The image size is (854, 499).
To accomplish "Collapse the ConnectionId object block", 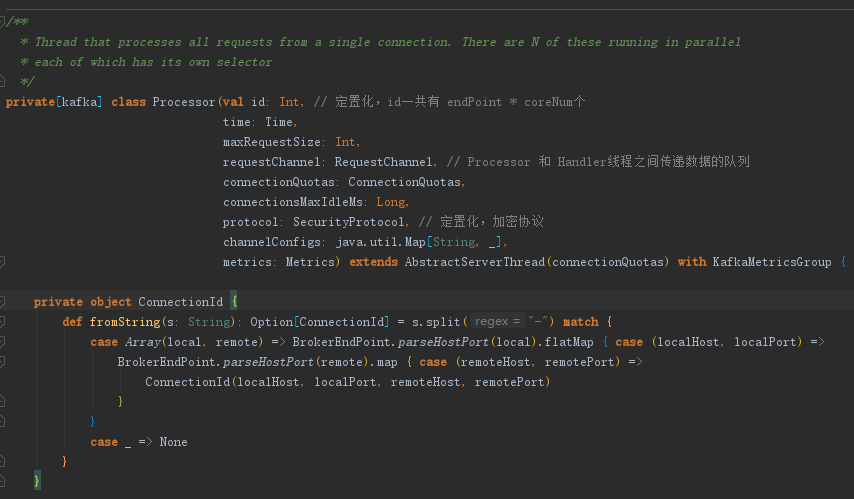I will coord(3,302).
